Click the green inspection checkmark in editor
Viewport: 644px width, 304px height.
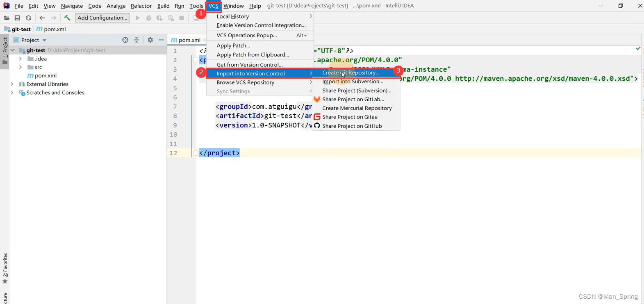point(638,48)
